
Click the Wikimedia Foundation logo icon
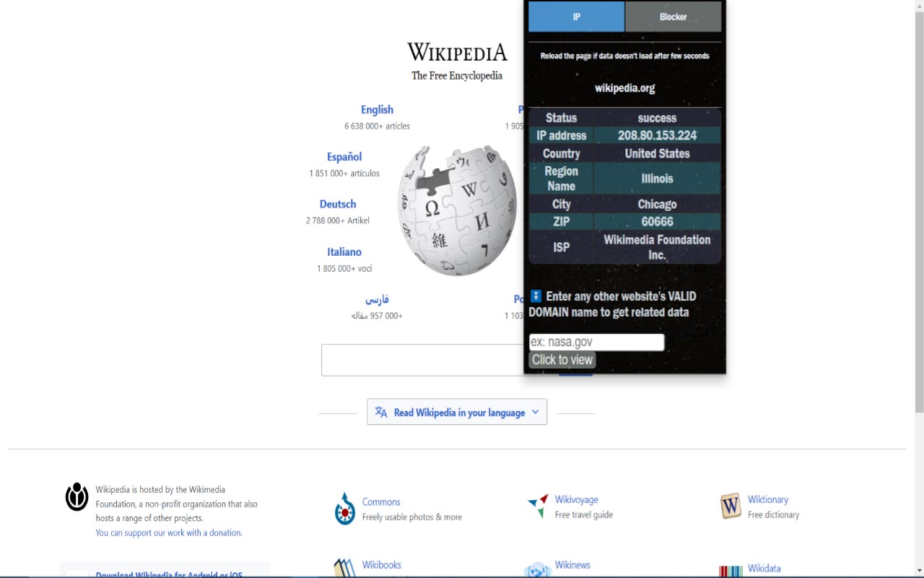[x=77, y=497]
